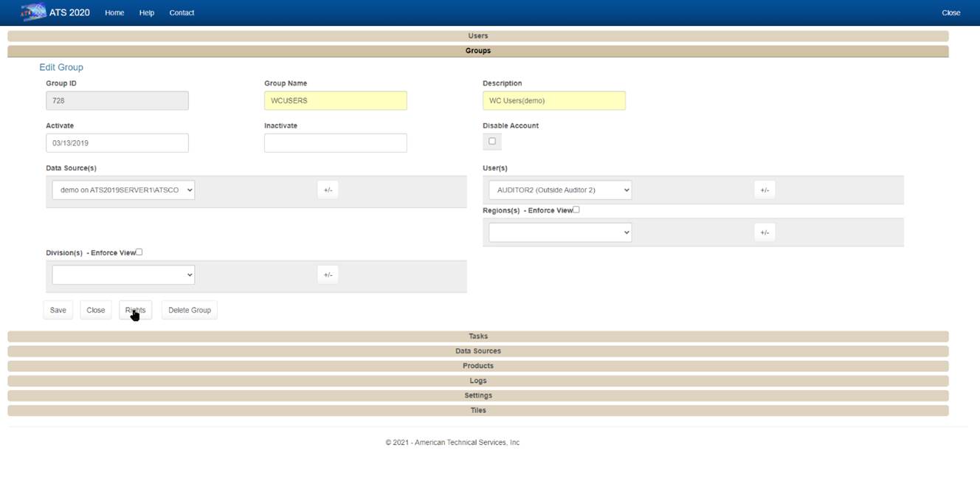Open the Help menu
Viewport: 980px width, 495px height.
pyautogui.click(x=147, y=13)
